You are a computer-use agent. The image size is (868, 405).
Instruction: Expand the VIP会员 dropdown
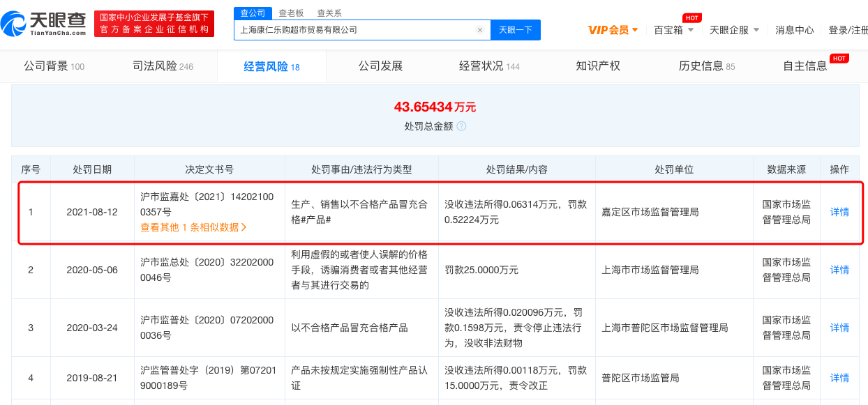[x=613, y=30]
